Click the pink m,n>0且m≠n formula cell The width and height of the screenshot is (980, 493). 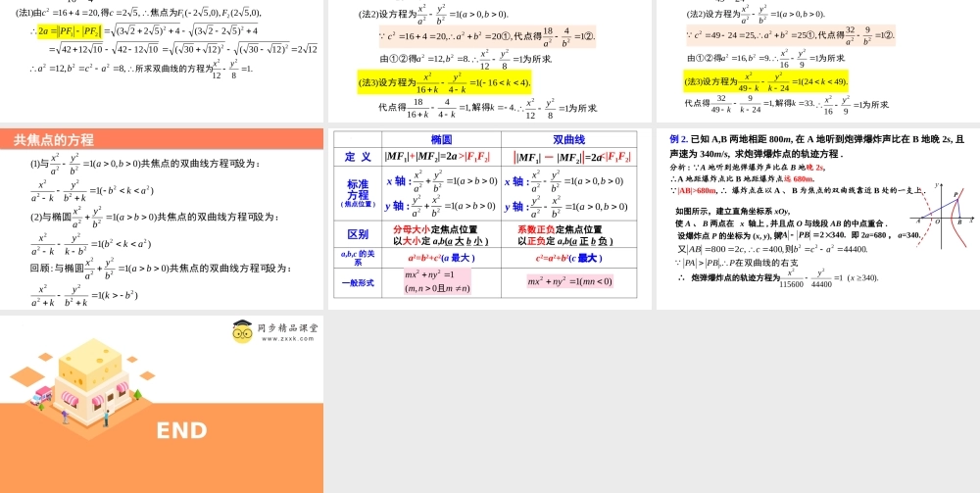click(437, 282)
